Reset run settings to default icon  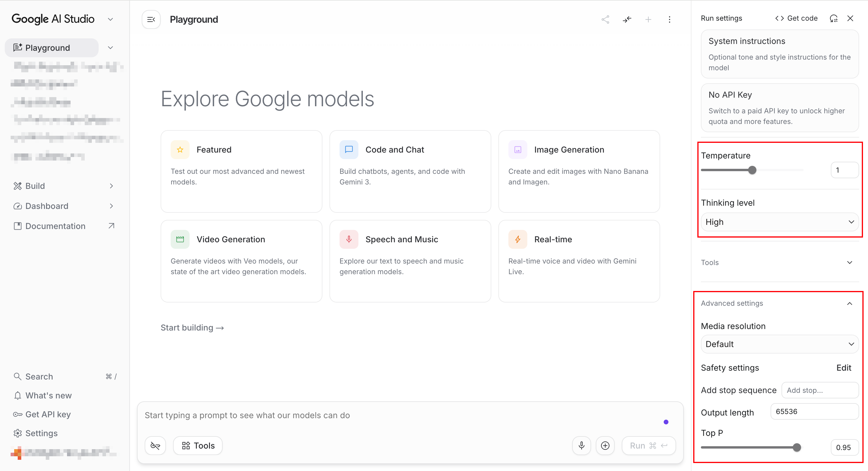coord(834,18)
